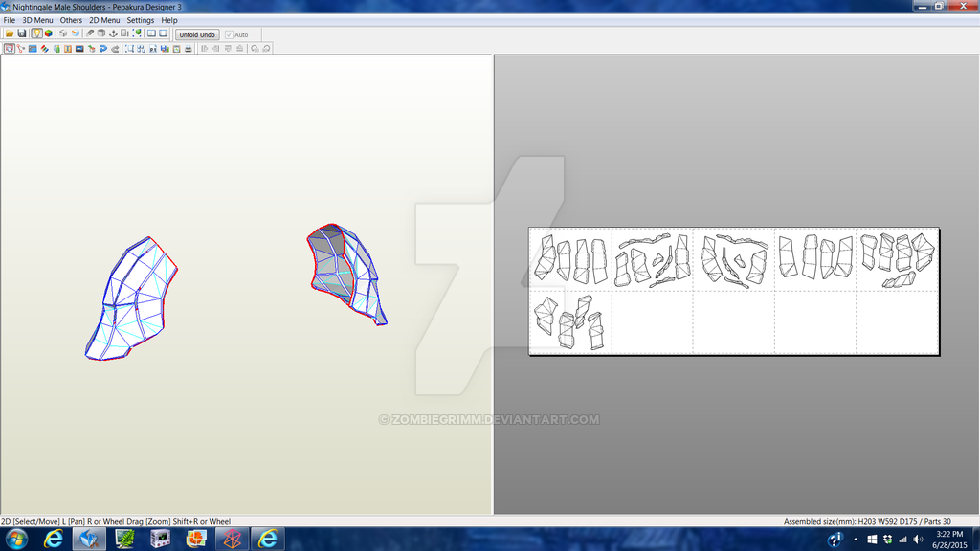Click the first cloud-shaped rotate icon
This screenshot has width=980, height=551.
tap(255, 48)
